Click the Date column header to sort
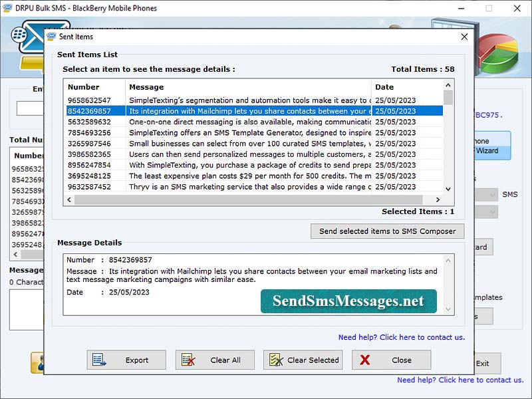 [384, 86]
